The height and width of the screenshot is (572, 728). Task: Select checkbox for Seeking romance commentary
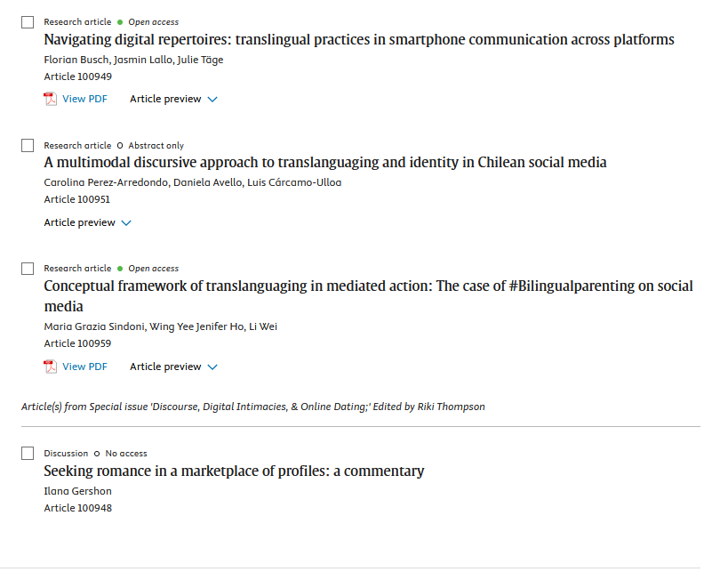pyautogui.click(x=28, y=454)
